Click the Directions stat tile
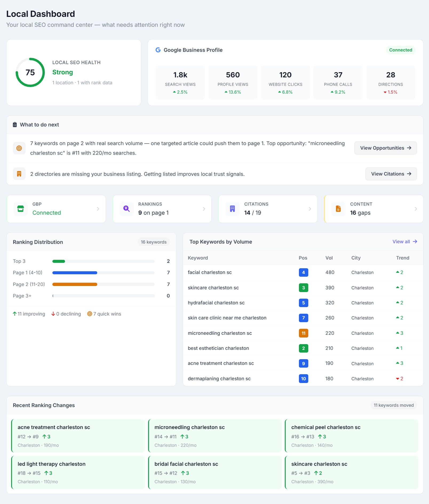 pos(391,82)
